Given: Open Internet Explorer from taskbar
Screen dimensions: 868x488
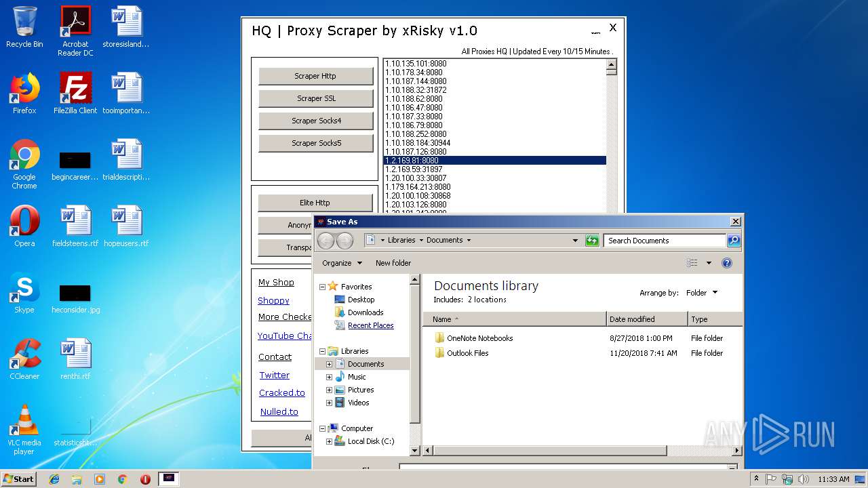Looking at the screenshot, I should [x=54, y=479].
